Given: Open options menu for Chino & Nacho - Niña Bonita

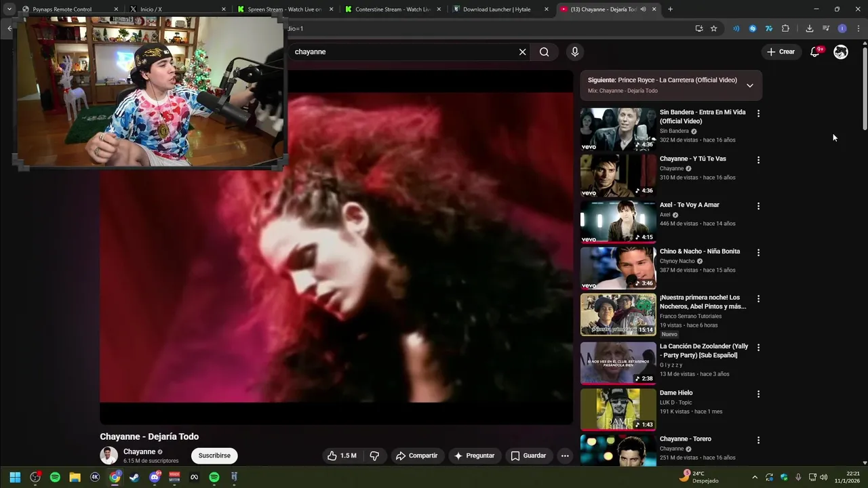Looking at the screenshot, I should pyautogui.click(x=758, y=252).
